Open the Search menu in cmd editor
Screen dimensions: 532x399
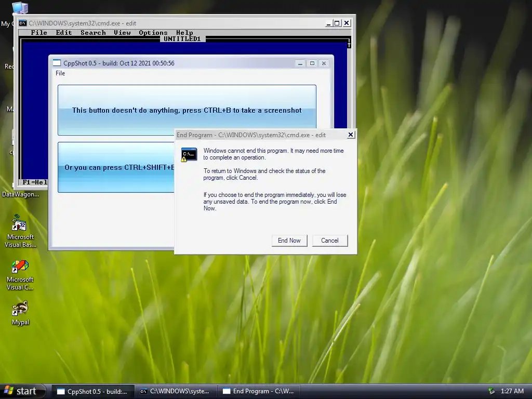(93, 33)
